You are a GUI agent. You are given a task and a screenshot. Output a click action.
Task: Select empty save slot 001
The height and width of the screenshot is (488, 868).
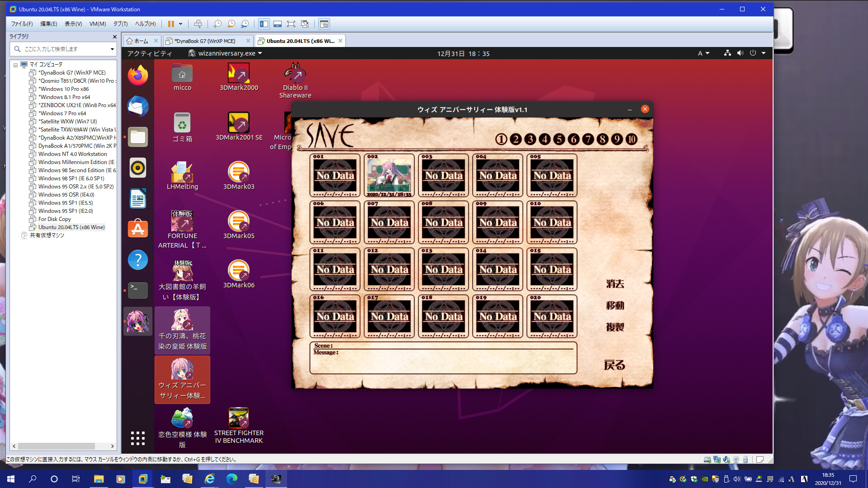[x=335, y=175]
